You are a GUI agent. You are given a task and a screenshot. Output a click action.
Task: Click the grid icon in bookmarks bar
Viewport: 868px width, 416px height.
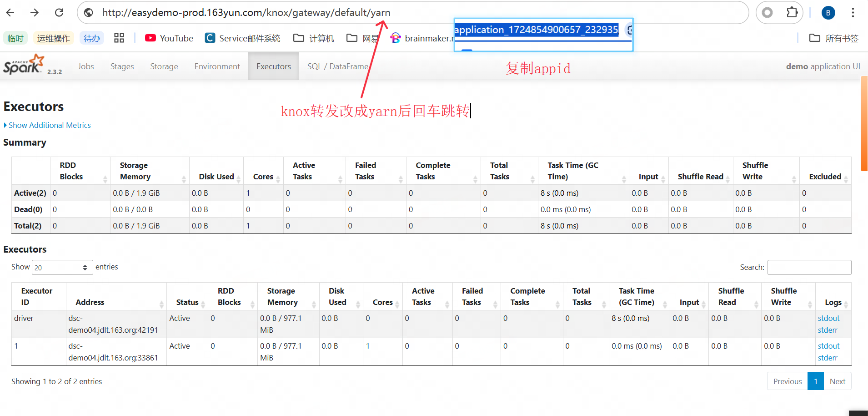[119, 38]
